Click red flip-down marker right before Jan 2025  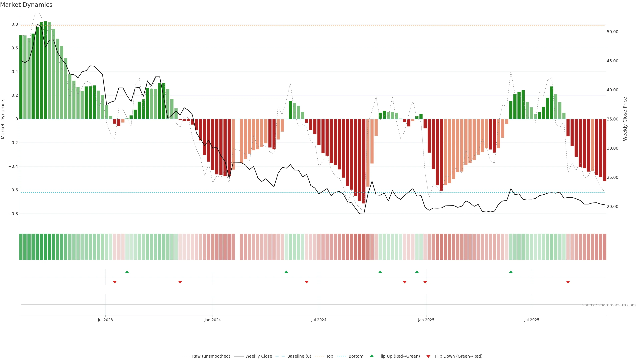425,282
